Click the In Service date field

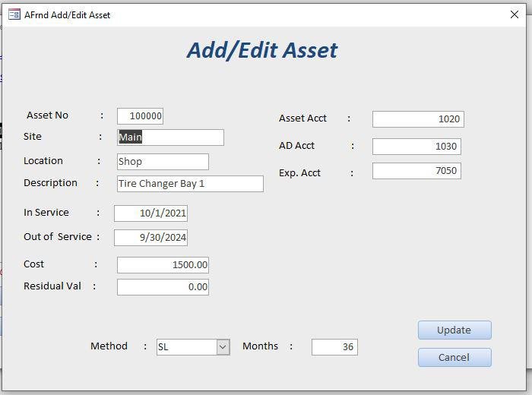click(150, 213)
